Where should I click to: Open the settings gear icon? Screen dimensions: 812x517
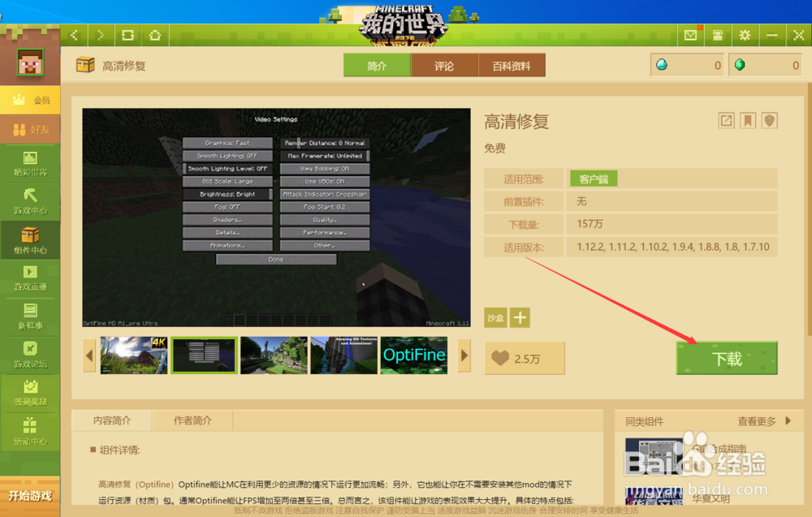pos(745,35)
